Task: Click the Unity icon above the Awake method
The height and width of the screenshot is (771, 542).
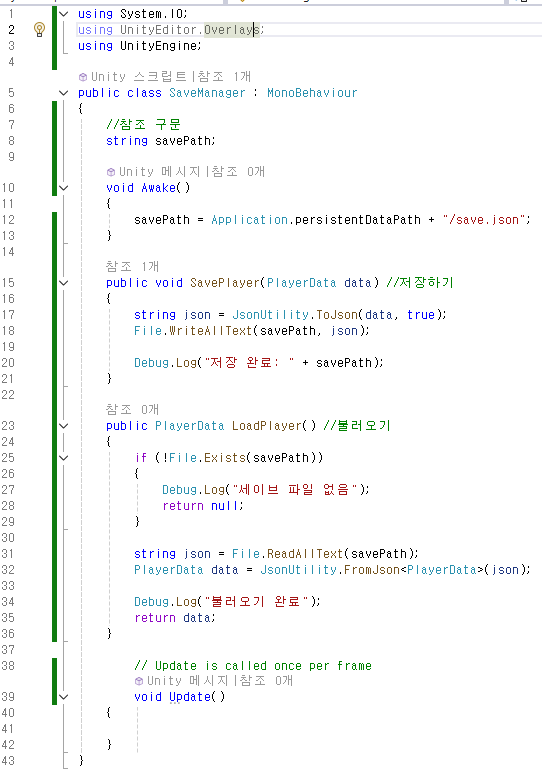Action: click(111, 172)
